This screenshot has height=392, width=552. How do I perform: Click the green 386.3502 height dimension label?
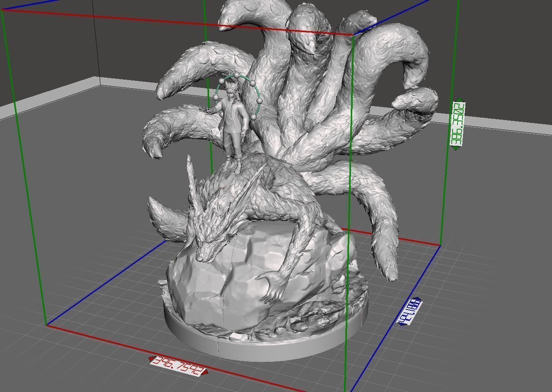click(458, 124)
